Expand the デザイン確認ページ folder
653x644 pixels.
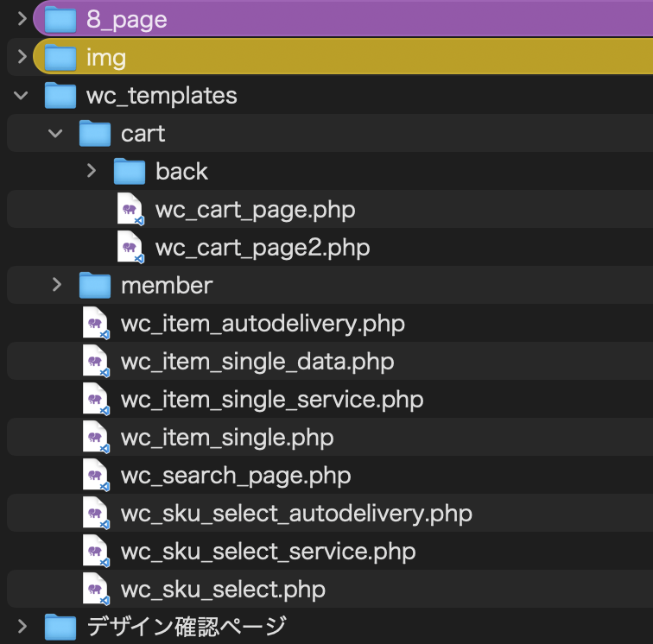[22, 626]
